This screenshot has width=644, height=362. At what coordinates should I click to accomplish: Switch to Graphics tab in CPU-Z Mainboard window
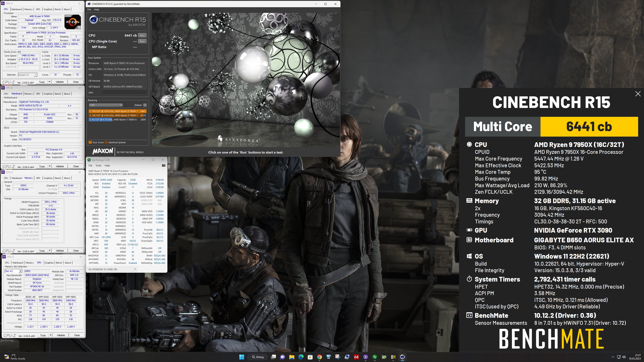point(48,94)
